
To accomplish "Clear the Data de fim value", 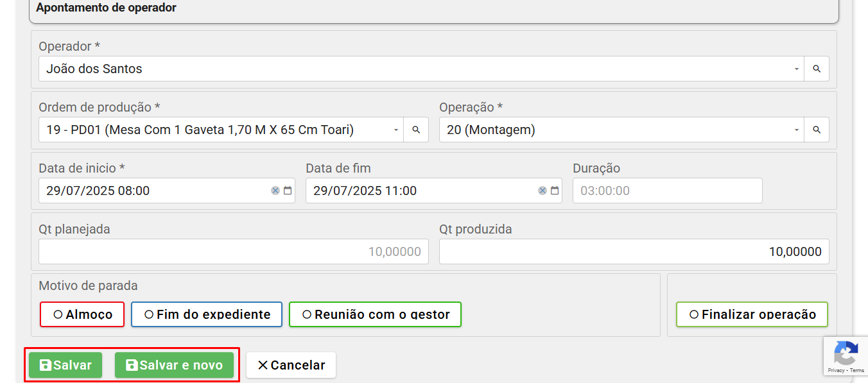I will point(542,191).
